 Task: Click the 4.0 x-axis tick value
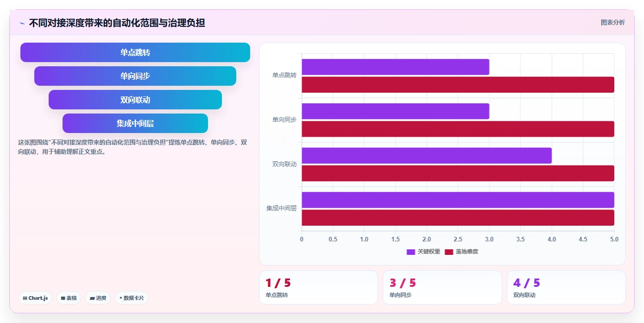click(552, 239)
